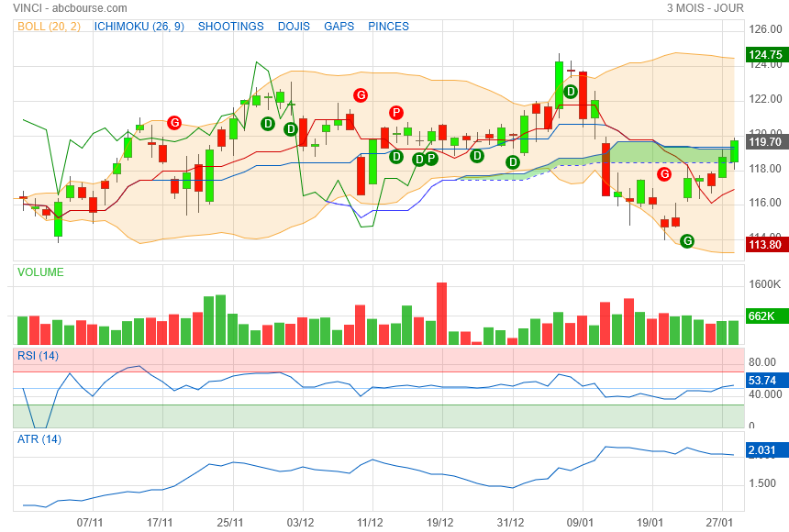
Task: Click the green D doji marker near 31/12
Action: (512, 162)
